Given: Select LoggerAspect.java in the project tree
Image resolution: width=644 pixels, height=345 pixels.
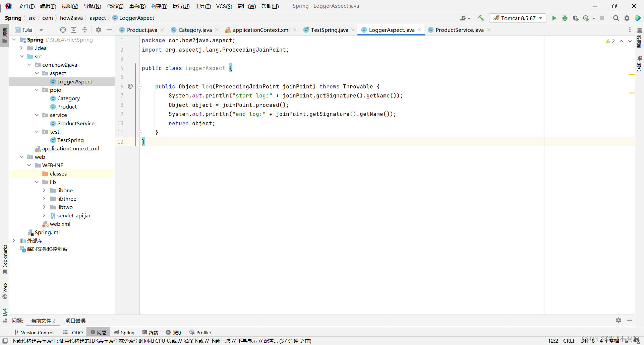Looking at the screenshot, I should (x=74, y=81).
